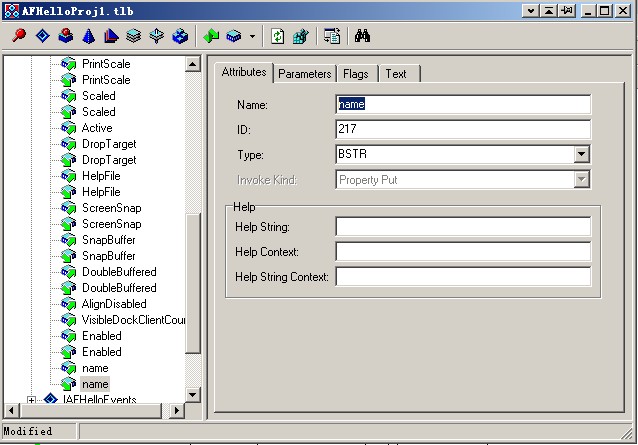
Task: Click the property icon beside VisibleDockClientCount
Action: pos(68,320)
